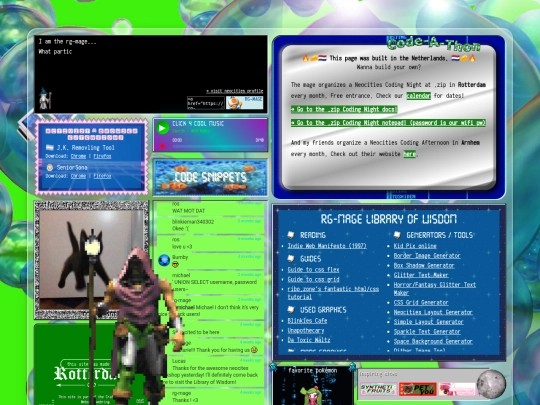
Task: Visit the neocities profile link
Action: click(235, 91)
